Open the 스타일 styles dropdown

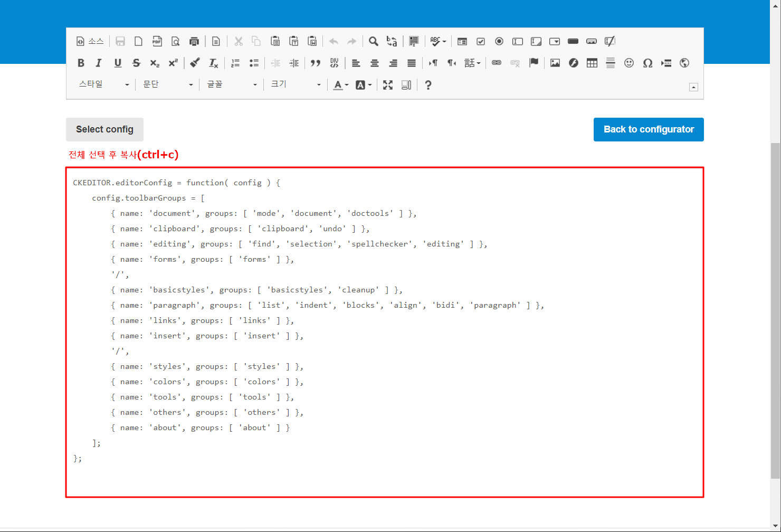pos(103,84)
